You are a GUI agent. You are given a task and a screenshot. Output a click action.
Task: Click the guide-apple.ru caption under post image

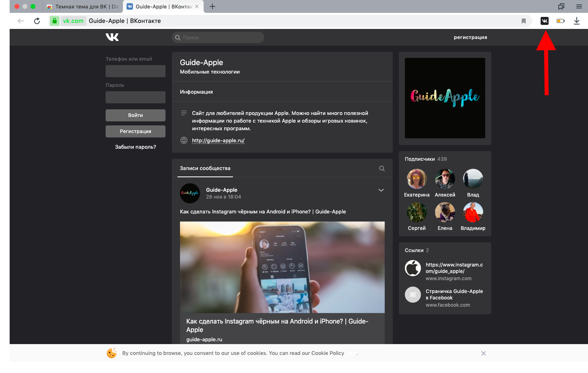204,340
